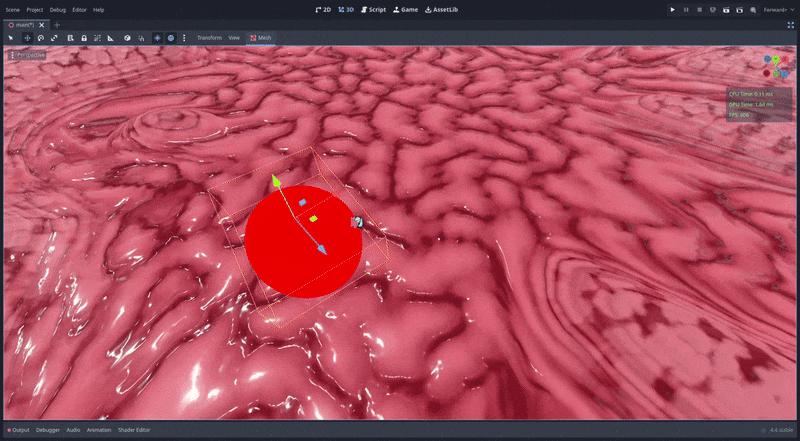The width and height of the screenshot is (800, 441).
Task: Switch to the Script workspace
Action: click(373, 9)
